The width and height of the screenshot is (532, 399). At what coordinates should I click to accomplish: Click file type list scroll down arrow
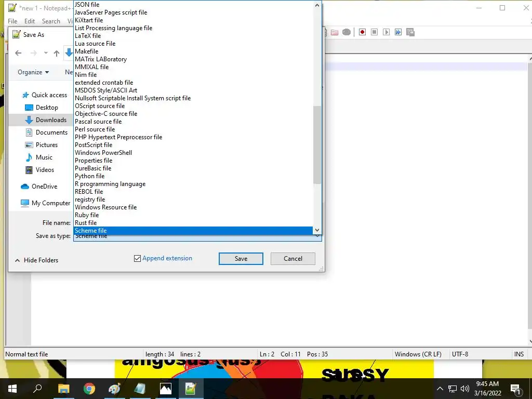coord(317,230)
